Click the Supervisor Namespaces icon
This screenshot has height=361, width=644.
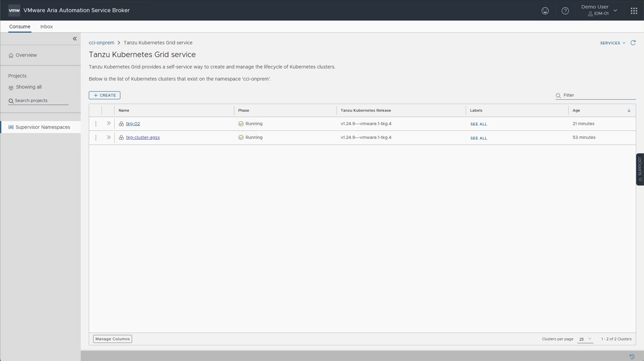point(11,127)
